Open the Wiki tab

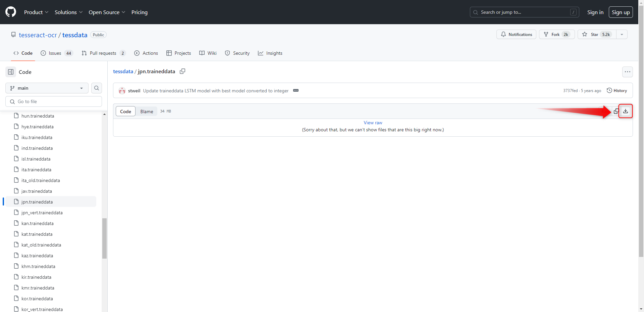tap(208, 53)
